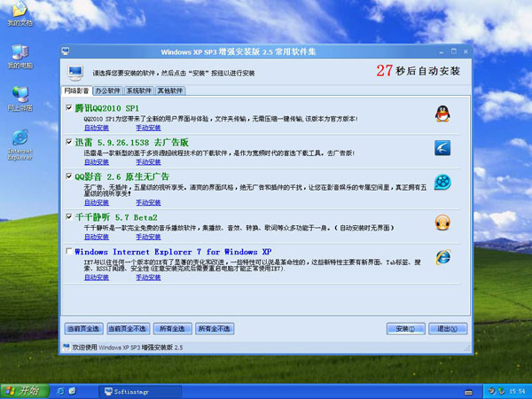Uncheck the 腾讯QQ2010 SP1 checkbox

coord(69,108)
